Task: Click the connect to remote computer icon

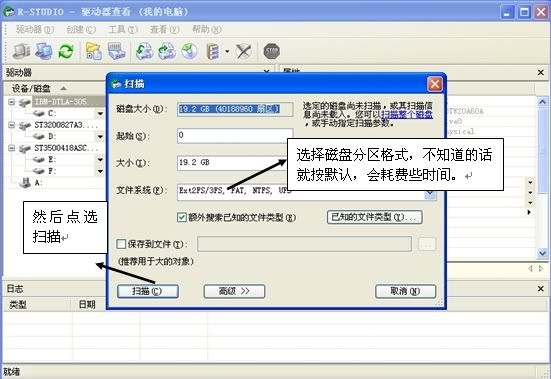Action: (x=44, y=51)
